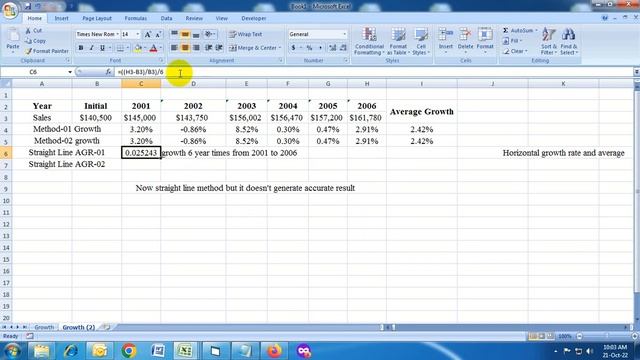
Task: Switch to the Review tab
Action: point(194,18)
